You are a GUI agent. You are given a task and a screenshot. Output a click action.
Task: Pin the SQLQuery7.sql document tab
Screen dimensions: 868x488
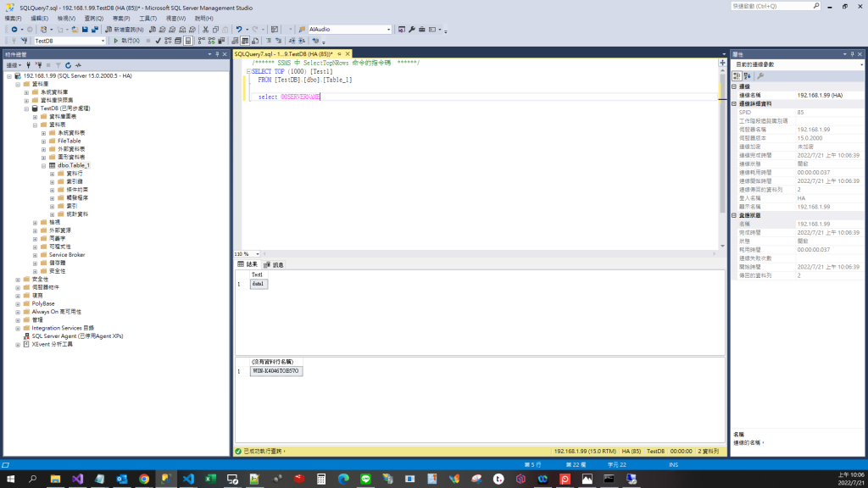pos(339,53)
